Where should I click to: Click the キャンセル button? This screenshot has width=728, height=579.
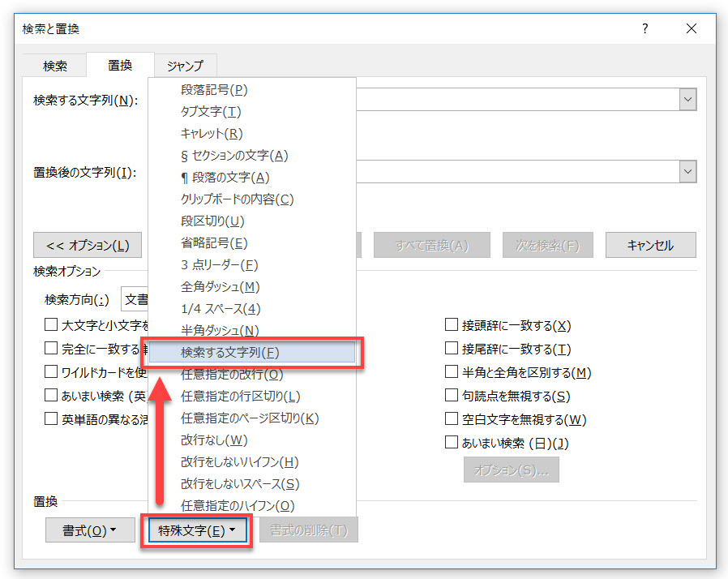pyautogui.click(x=650, y=244)
